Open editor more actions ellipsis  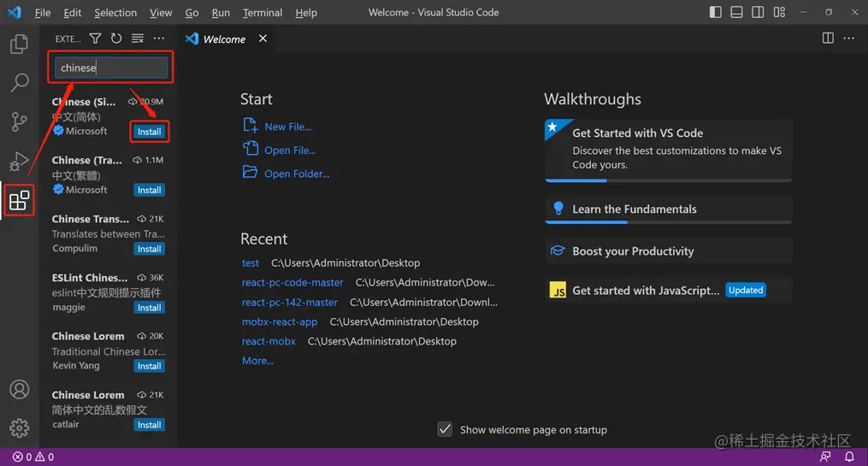coord(848,38)
